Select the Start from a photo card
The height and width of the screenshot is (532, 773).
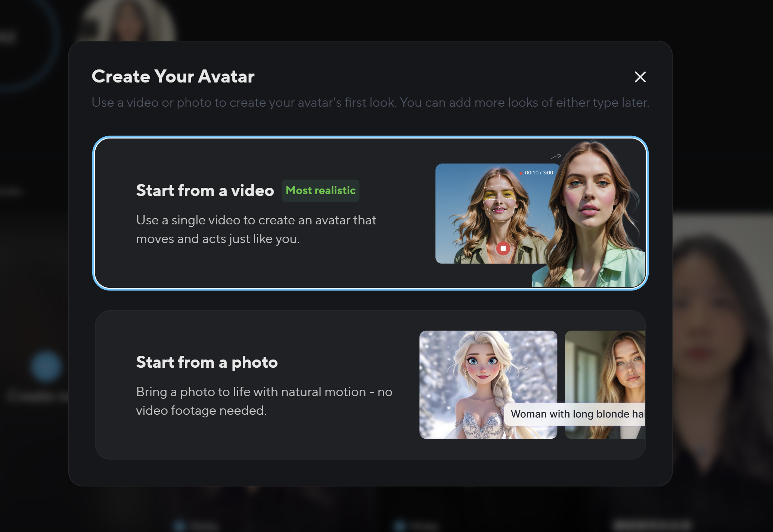coord(370,385)
